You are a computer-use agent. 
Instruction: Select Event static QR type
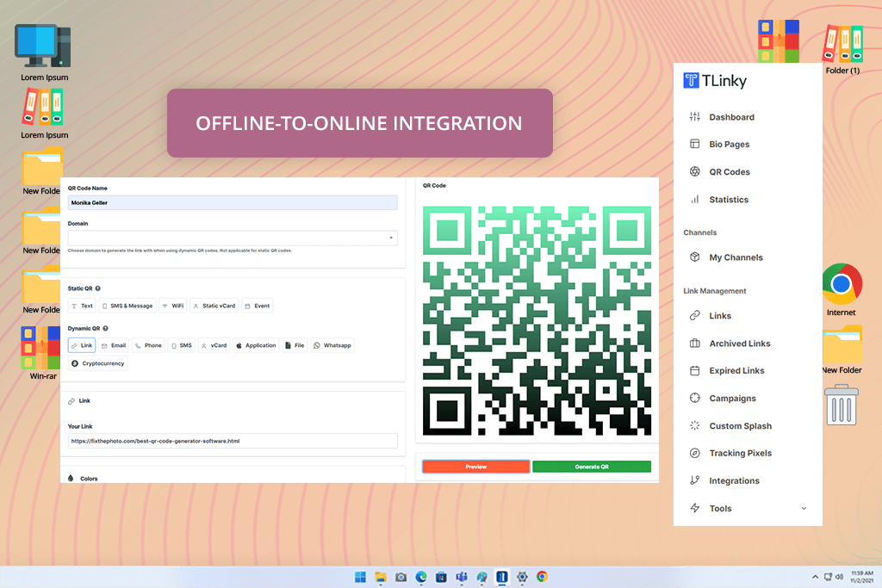click(257, 306)
